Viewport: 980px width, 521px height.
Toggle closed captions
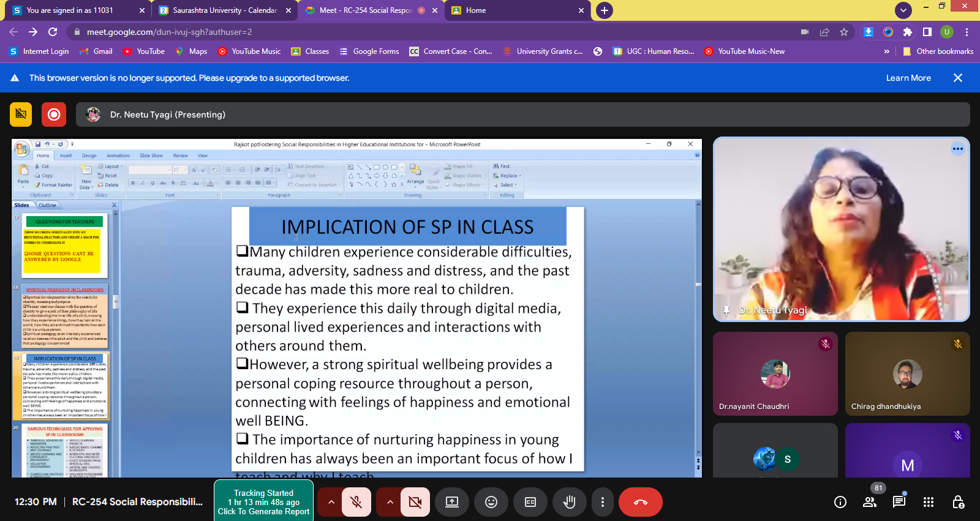click(530, 502)
